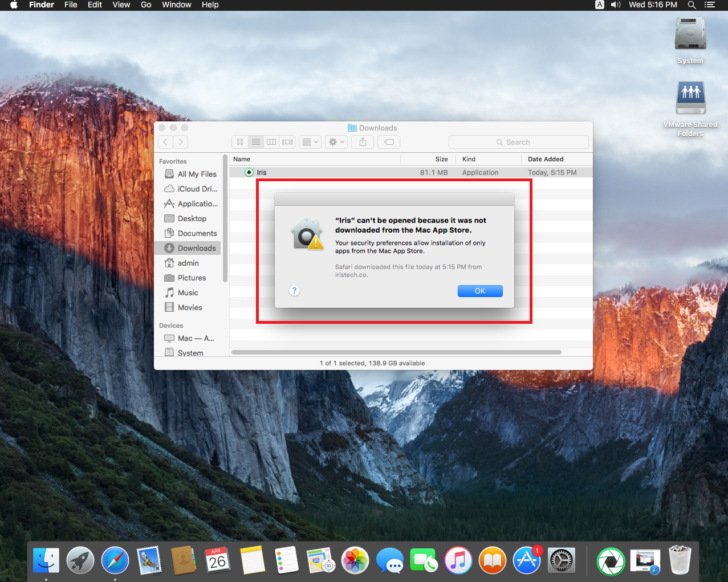
Task: Click the Finder sidebar vertical scrollbar
Action: coord(225,218)
